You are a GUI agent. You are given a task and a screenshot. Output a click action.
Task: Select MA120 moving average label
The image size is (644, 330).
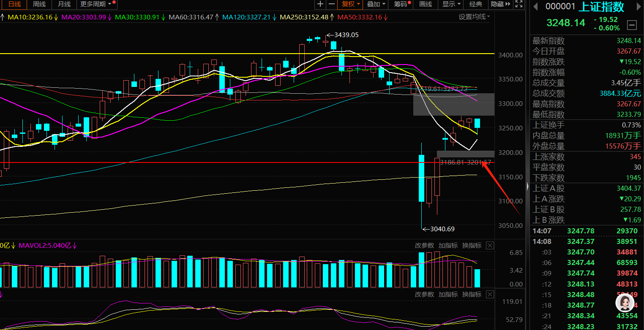click(249, 17)
